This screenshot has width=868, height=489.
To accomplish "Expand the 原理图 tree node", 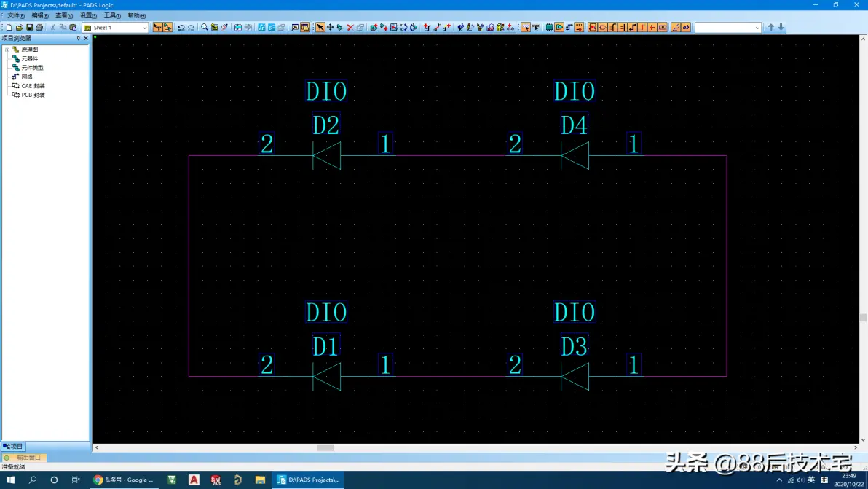I will coord(7,50).
